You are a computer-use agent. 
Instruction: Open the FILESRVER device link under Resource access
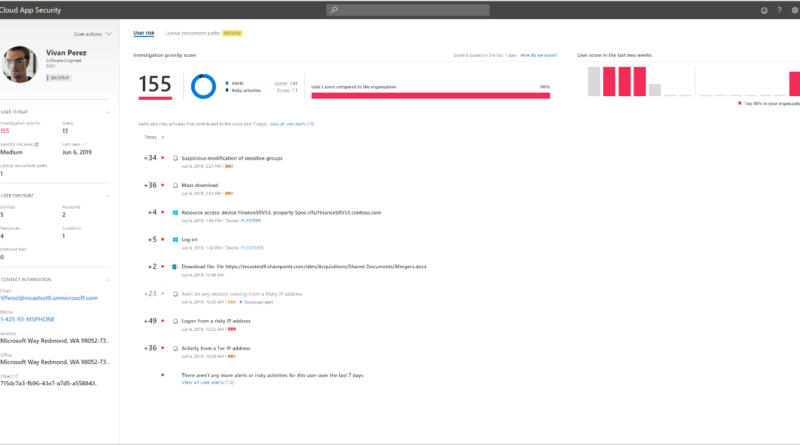(x=251, y=220)
